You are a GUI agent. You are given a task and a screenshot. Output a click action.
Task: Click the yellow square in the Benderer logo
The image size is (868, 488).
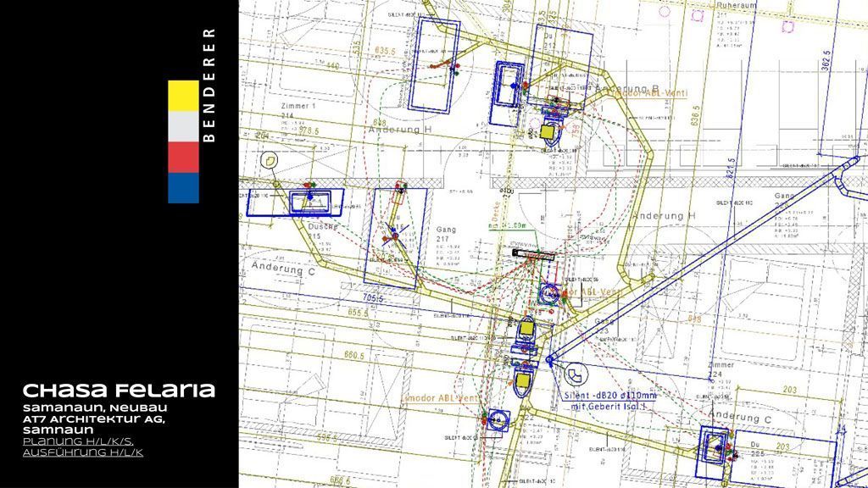183,96
